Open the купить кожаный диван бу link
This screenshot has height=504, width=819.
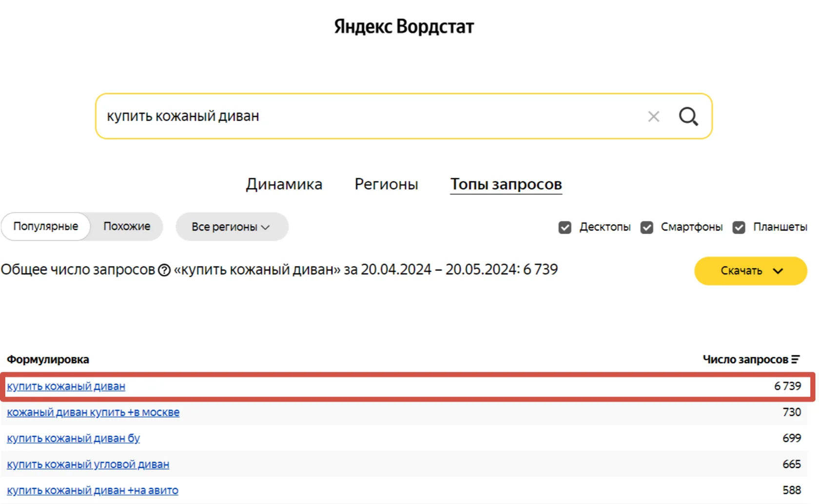pos(73,438)
